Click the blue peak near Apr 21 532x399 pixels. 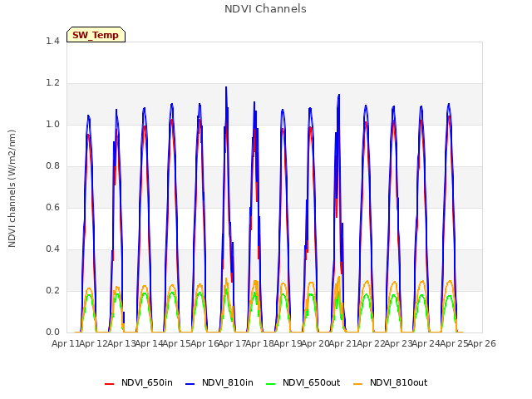(x=338, y=96)
